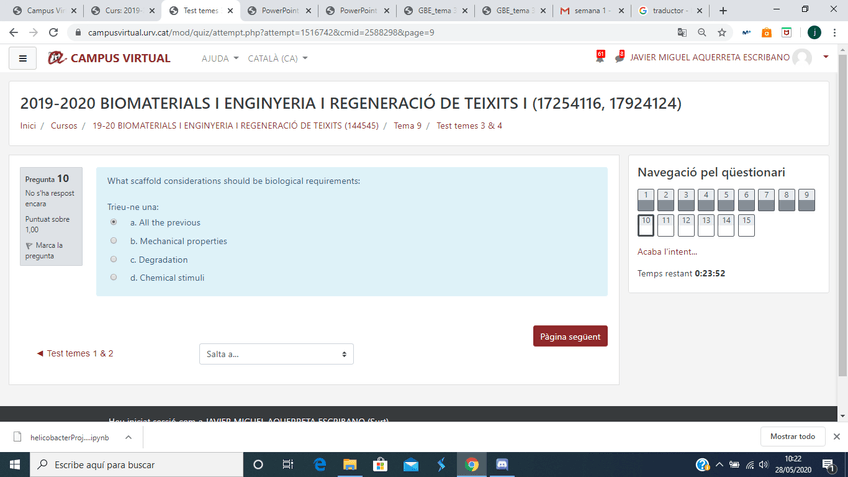Click the Acaba l'intent... link

pos(667,251)
